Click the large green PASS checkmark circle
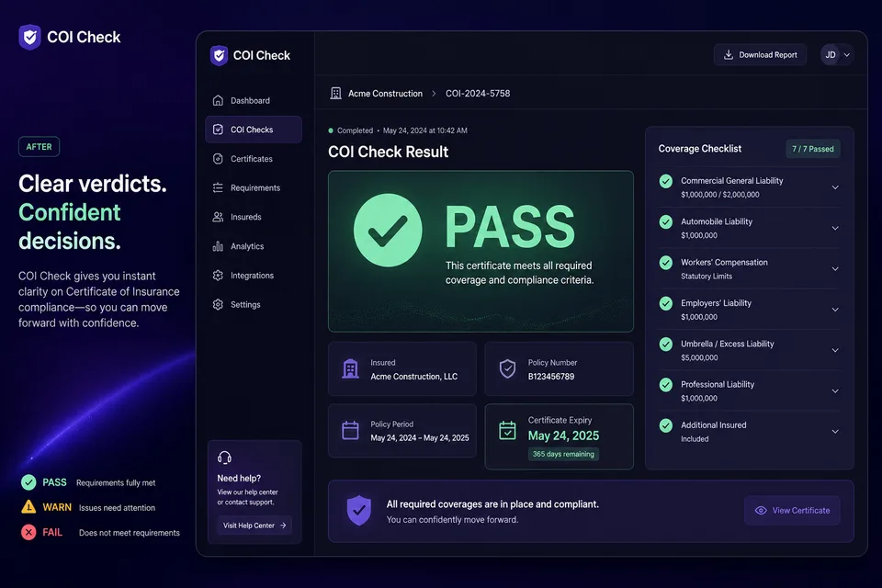Screen dimensions: 882x588 coord(388,230)
